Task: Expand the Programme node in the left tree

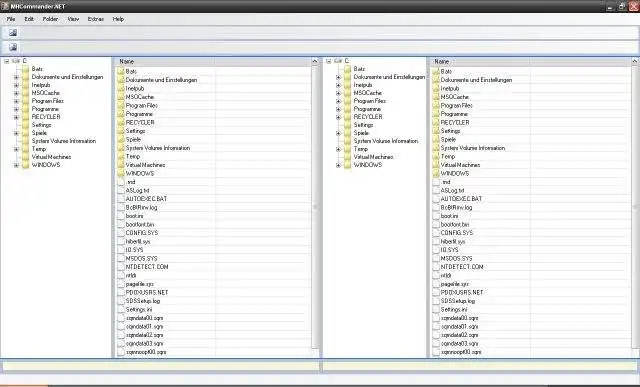Action: (16, 109)
